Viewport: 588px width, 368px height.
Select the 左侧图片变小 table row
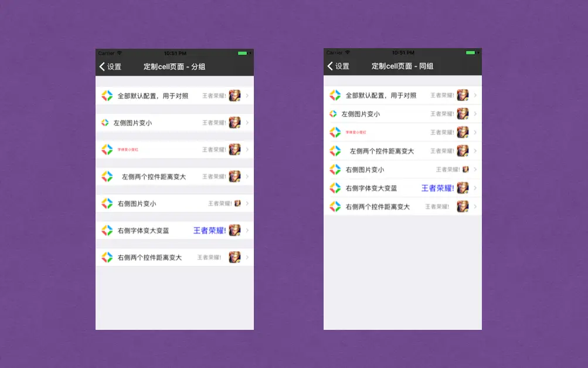[174, 123]
